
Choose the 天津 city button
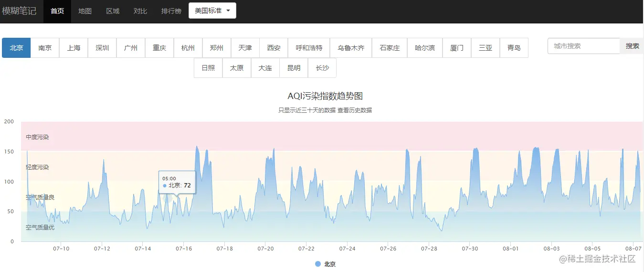tap(245, 48)
